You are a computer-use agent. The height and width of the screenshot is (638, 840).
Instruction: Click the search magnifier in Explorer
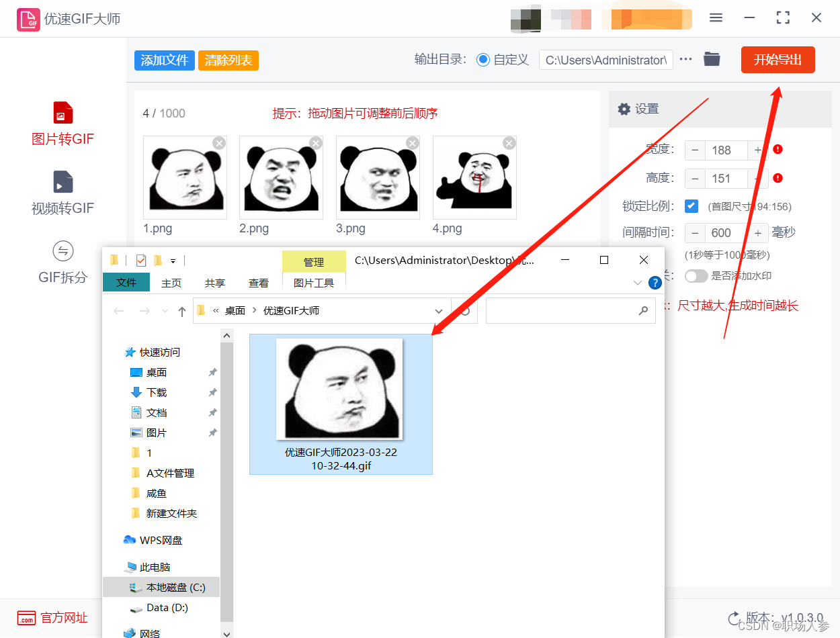tap(643, 311)
